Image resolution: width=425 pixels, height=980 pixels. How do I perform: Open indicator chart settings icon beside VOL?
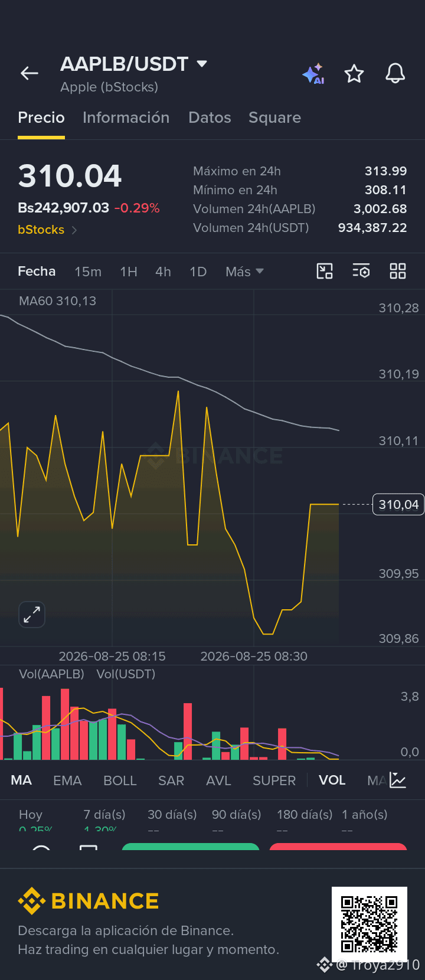click(x=398, y=780)
